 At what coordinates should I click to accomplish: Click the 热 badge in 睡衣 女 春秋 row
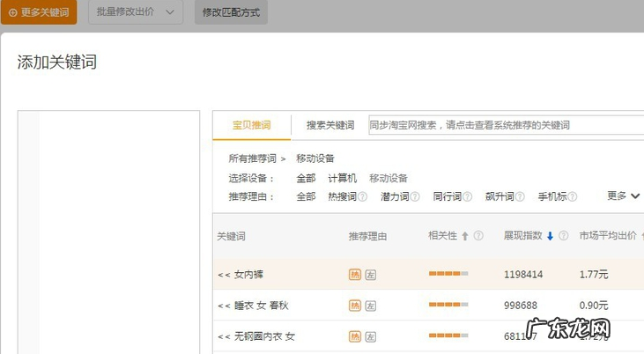(355, 306)
